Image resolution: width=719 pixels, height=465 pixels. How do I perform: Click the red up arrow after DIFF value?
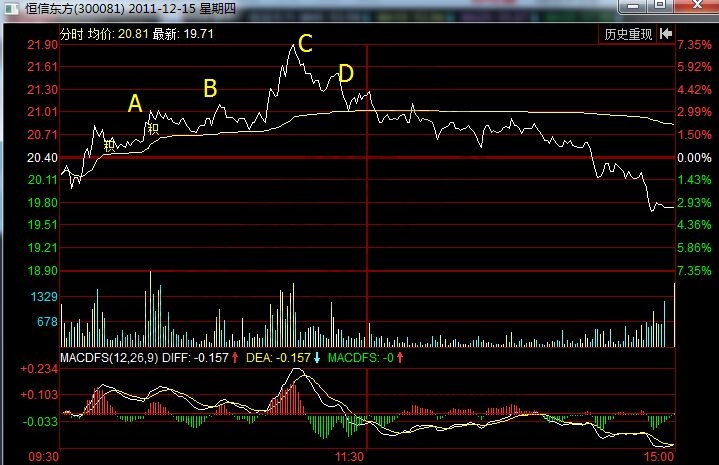point(235,357)
